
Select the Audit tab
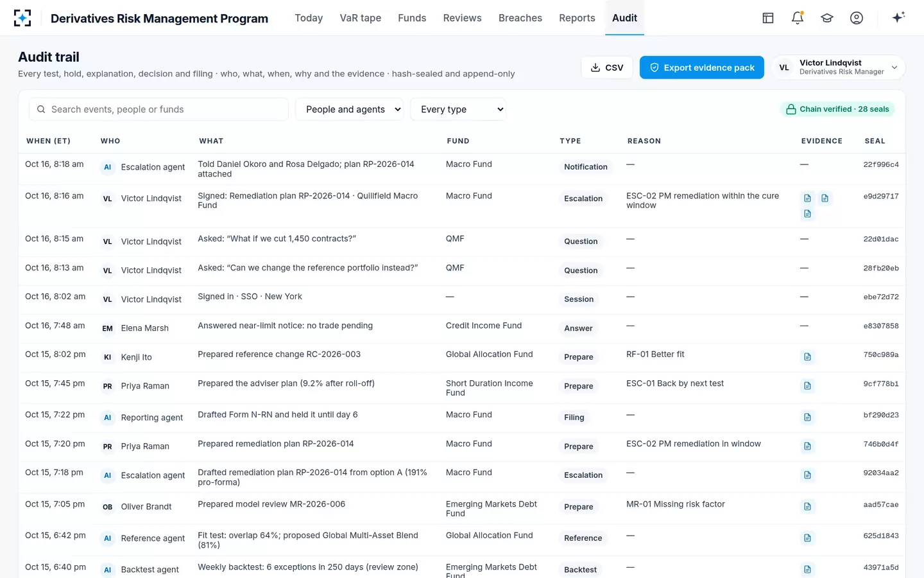point(624,18)
